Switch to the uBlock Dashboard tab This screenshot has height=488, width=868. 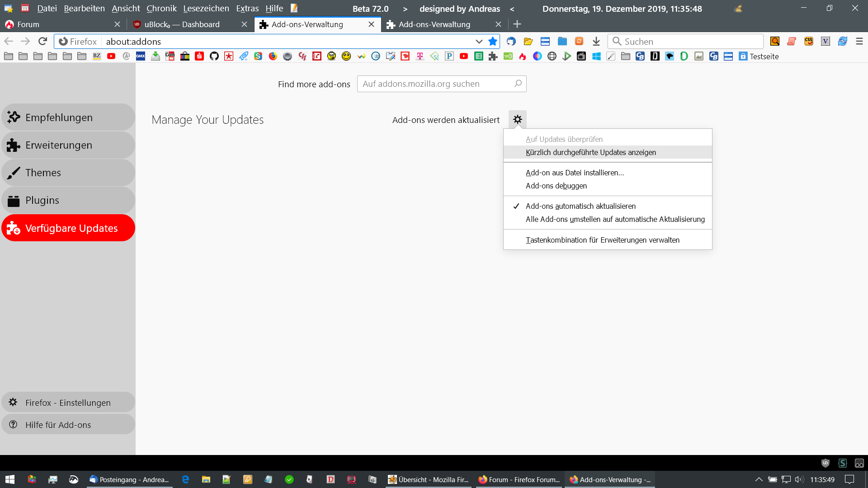click(182, 24)
